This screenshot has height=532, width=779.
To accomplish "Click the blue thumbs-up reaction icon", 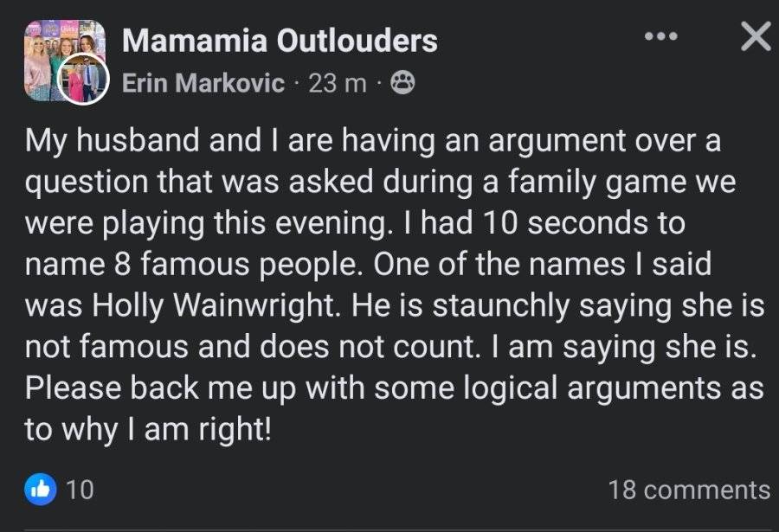I will click(x=40, y=490).
